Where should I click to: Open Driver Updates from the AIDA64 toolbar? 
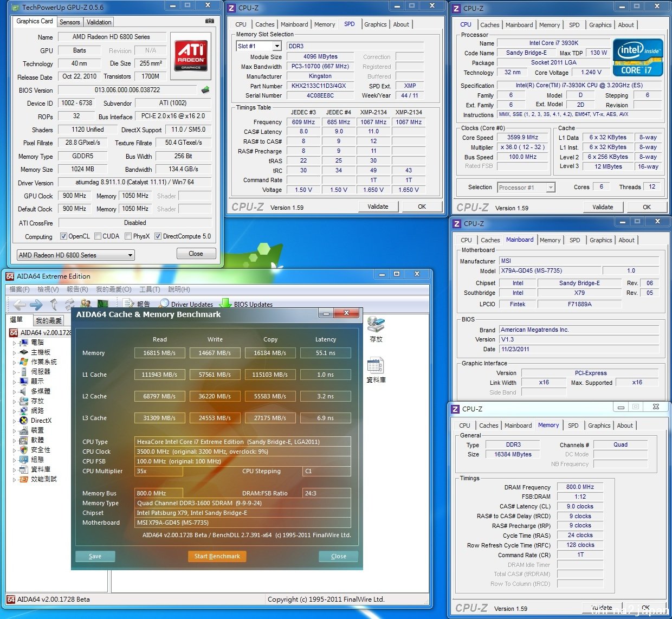coord(186,304)
